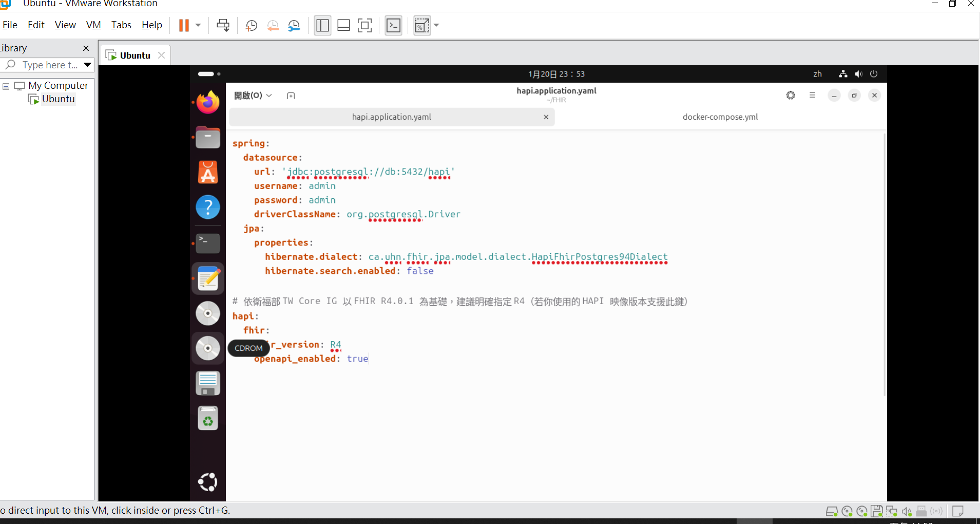Screen dimensions: 980x524
Task: Switch to the docker-compose.yml tab
Action: click(720, 117)
